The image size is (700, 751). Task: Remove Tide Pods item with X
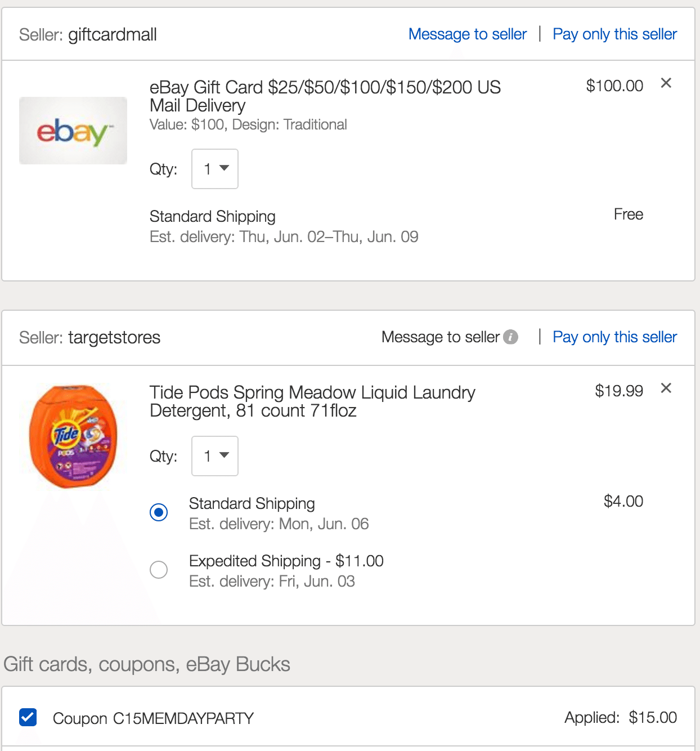tap(666, 388)
